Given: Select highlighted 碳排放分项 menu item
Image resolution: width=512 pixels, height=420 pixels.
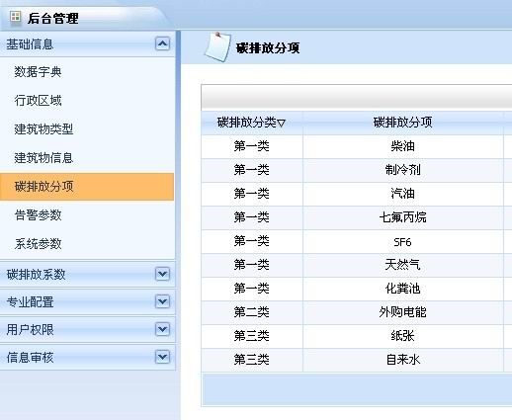Looking at the screenshot, I should pyautogui.click(x=87, y=187).
